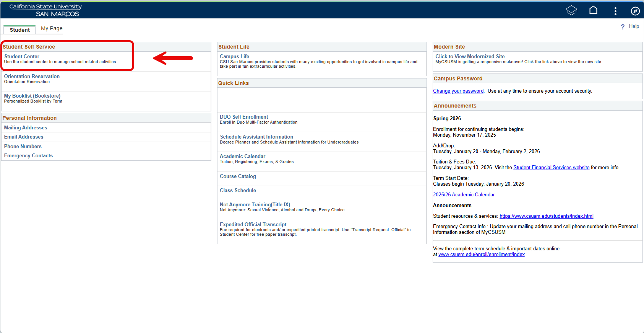Image resolution: width=644 pixels, height=333 pixels.
Task: Click 'Personalized Booklist by Term' text
Action: (x=33, y=101)
